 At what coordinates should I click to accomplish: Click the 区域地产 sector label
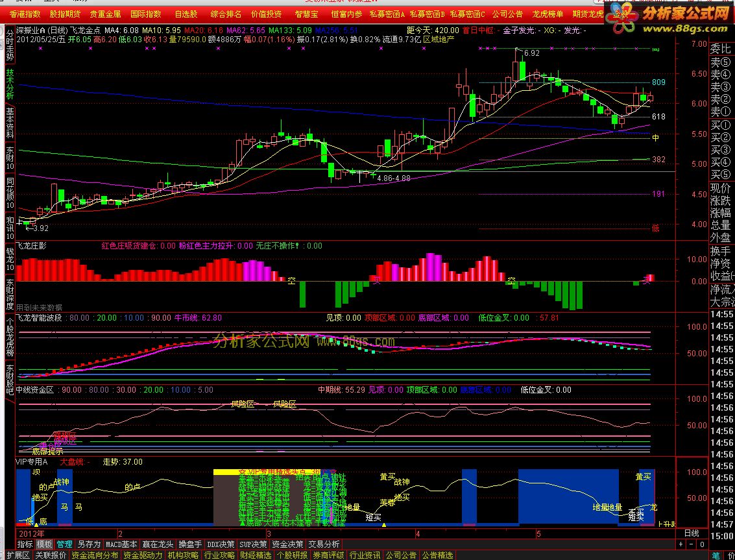click(x=439, y=40)
